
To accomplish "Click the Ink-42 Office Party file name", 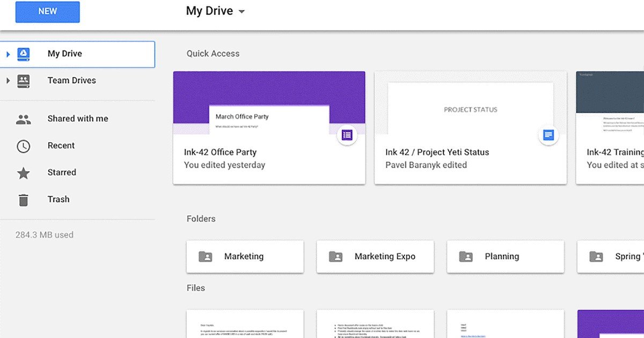I will (x=220, y=152).
